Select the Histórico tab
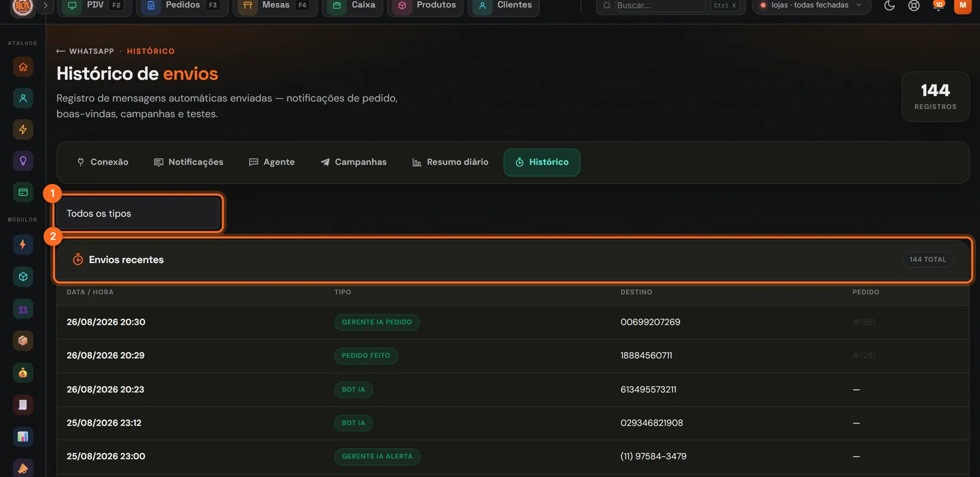Screen dimensions: 980x477 542,162
